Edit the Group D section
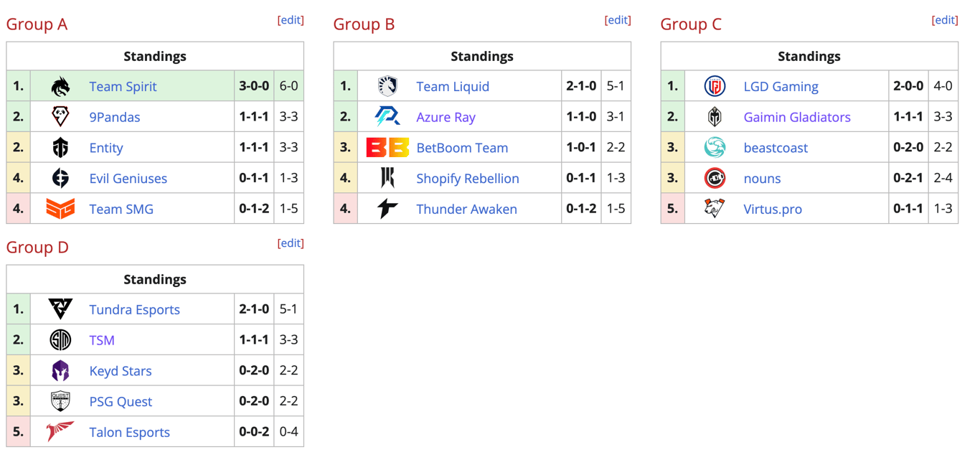The image size is (980, 465). coord(291,243)
